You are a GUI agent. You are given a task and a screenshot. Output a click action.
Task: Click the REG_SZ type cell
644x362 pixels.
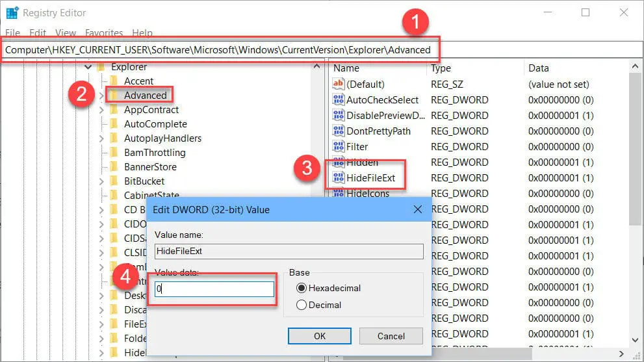pos(447,84)
